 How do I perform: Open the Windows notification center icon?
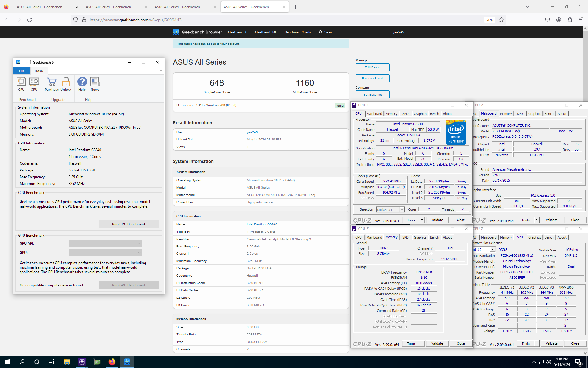click(578, 362)
